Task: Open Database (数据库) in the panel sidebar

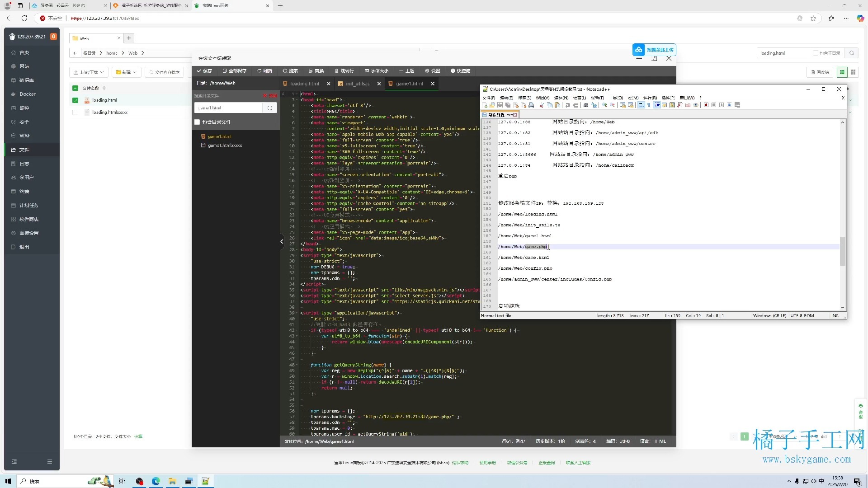Action: [x=32, y=80]
